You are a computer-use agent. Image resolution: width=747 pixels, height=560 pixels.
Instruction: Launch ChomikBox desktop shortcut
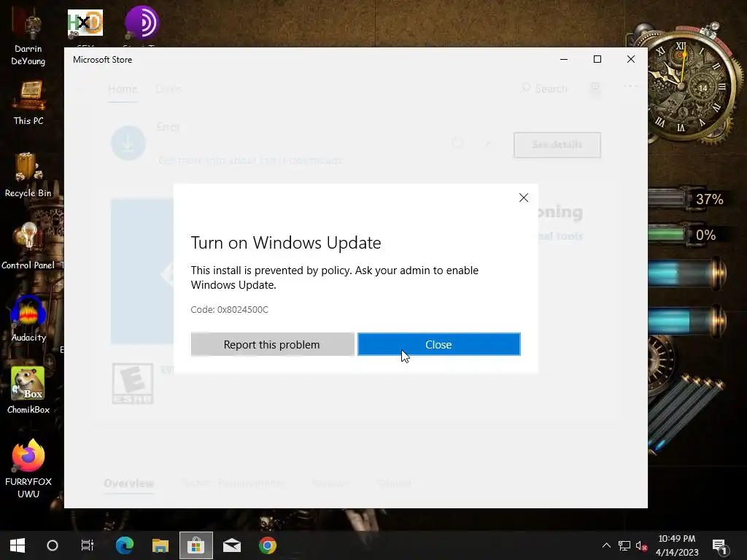coord(28,391)
